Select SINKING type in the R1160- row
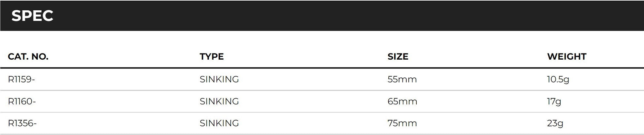The width and height of the screenshot is (644, 135). [x=219, y=101]
